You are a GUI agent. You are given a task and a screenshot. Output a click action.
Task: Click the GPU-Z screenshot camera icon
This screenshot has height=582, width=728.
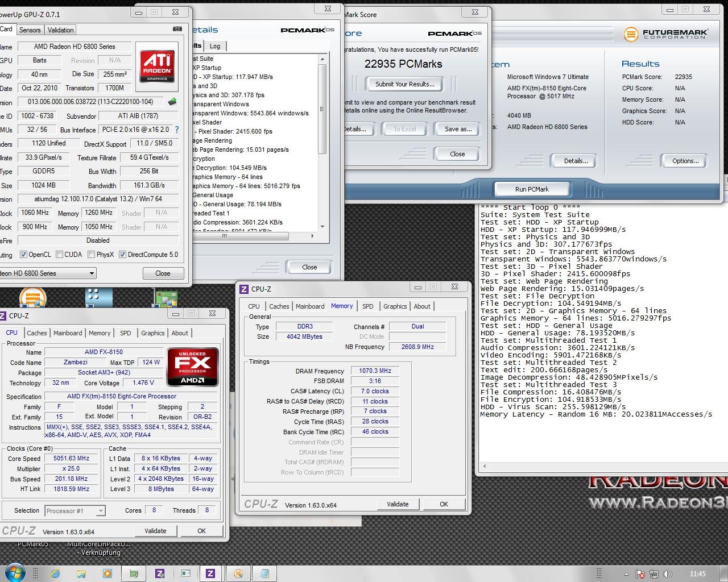point(177,29)
